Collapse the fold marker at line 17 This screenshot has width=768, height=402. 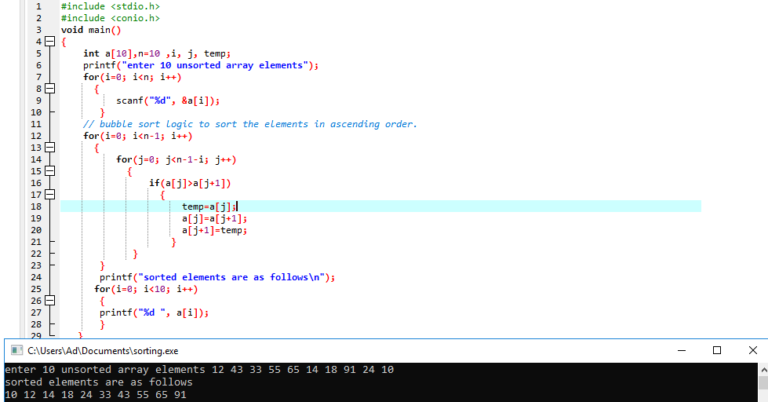tap(50, 194)
